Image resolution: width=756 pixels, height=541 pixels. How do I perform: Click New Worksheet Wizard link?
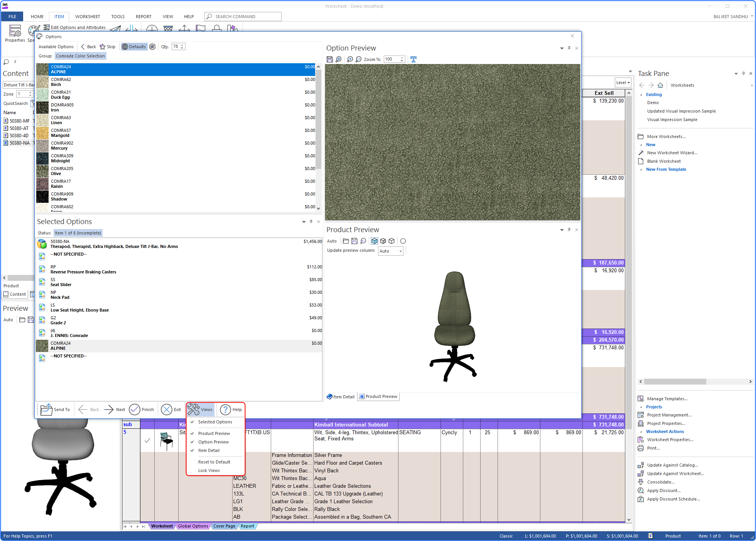[672, 153]
